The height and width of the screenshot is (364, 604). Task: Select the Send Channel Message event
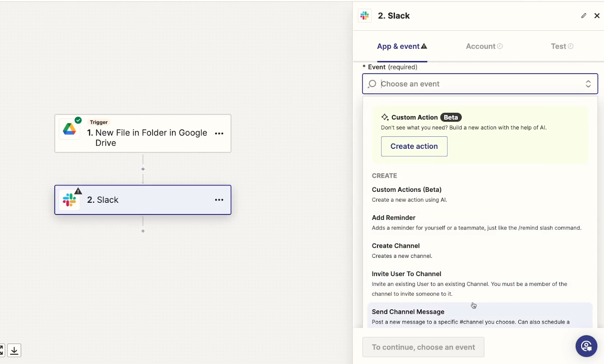[x=480, y=316]
